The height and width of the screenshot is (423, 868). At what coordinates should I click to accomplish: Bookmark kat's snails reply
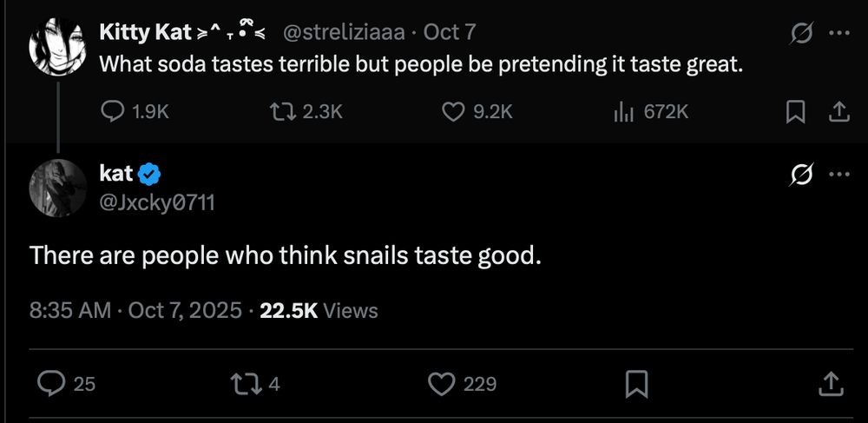pos(637,382)
